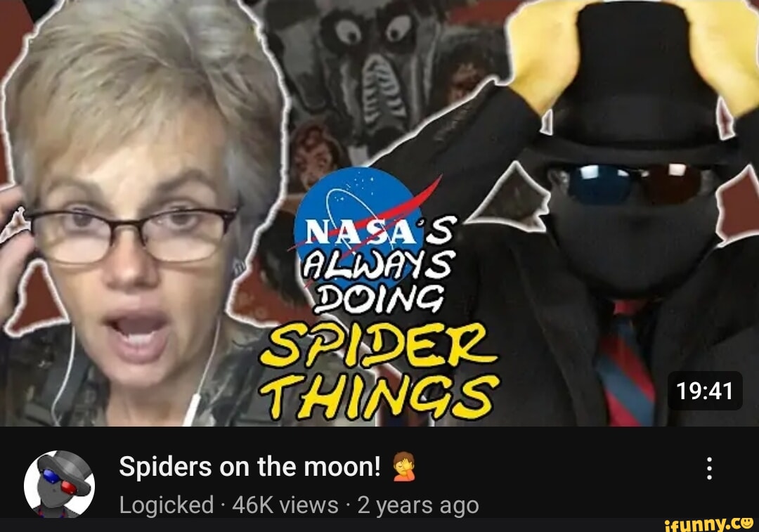Click the 19:41 duration badge
The height and width of the screenshot is (532, 759).
tap(705, 391)
